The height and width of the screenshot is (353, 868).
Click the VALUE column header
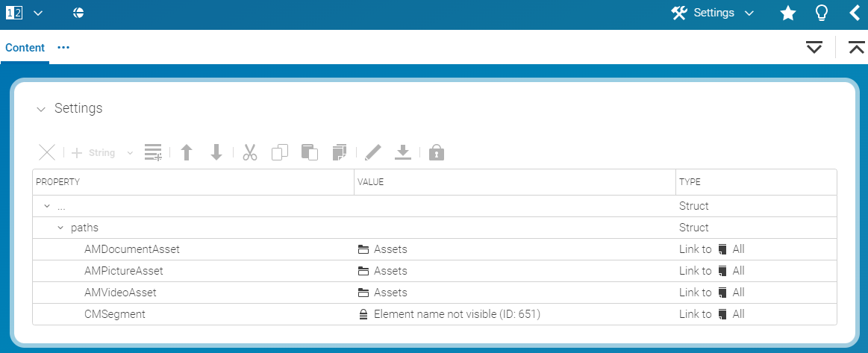click(515, 182)
